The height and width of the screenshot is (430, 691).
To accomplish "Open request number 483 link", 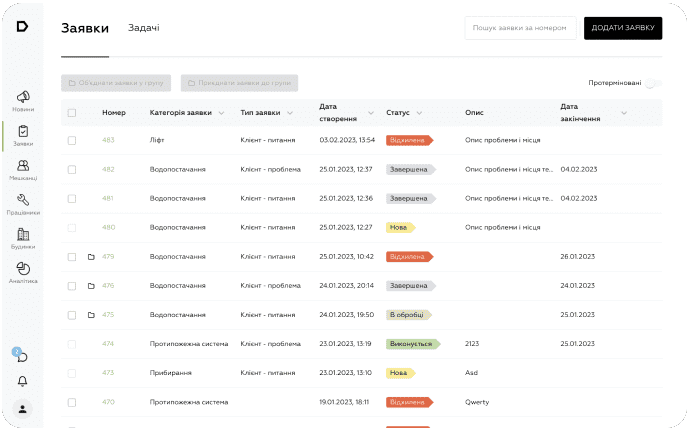I will click(x=108, y=140).
